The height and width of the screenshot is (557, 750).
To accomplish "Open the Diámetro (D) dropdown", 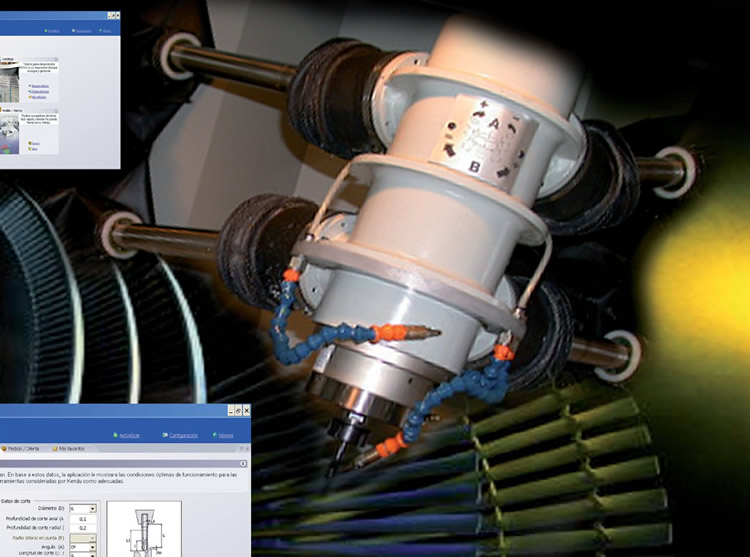I will pos(93,509).
